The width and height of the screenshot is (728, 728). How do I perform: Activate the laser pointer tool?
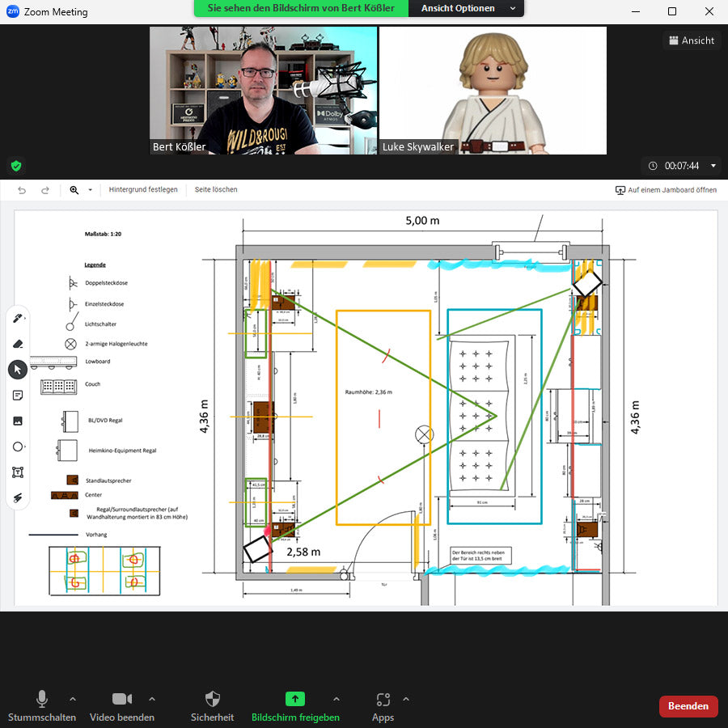(x=18, y=497)
